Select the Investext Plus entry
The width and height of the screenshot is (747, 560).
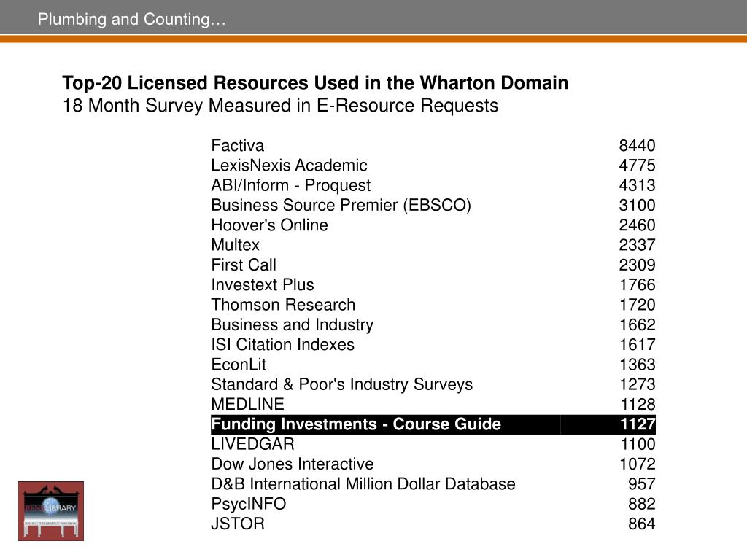263,285
